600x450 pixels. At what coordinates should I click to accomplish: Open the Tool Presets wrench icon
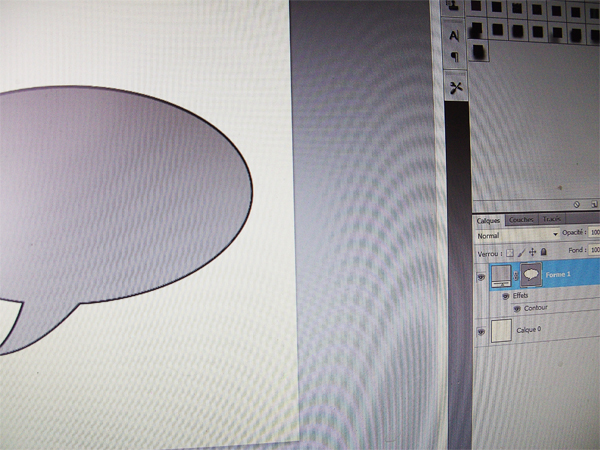point(456,88)
